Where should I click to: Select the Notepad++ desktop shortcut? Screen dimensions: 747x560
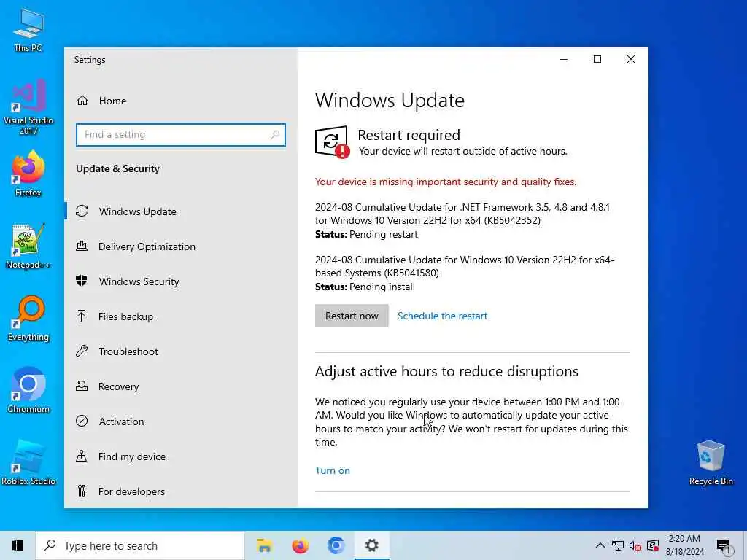click(x=28, y=246)
